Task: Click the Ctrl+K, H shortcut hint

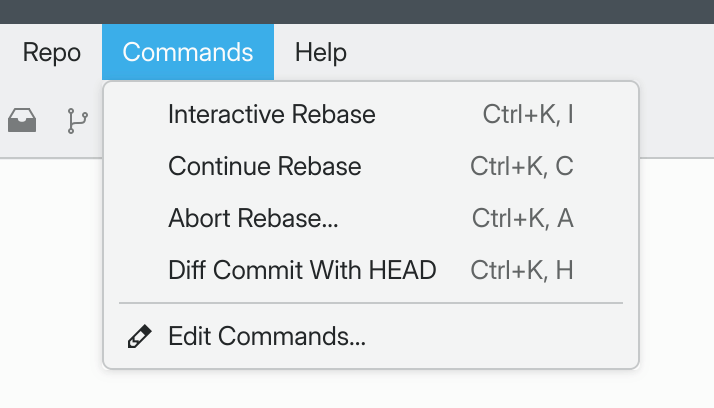Action: tap(522, 270)
